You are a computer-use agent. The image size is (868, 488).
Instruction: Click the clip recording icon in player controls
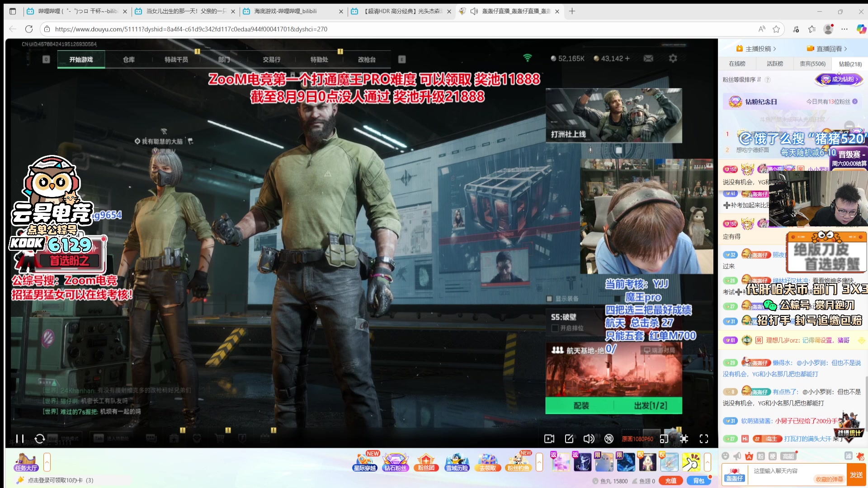tap(549, 439)
